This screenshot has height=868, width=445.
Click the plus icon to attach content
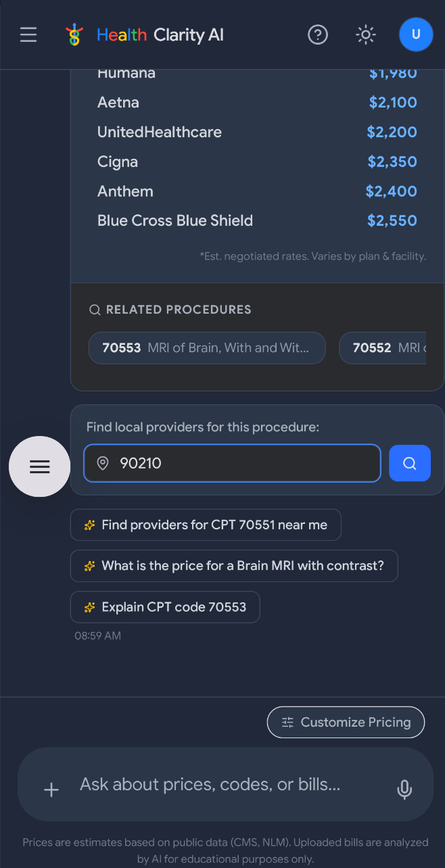(51, 790)
